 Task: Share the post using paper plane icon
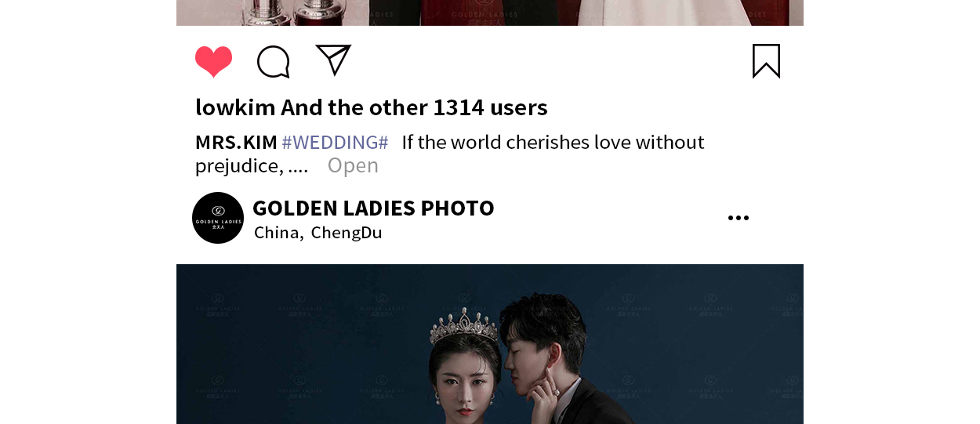click(x=333, y=60)
